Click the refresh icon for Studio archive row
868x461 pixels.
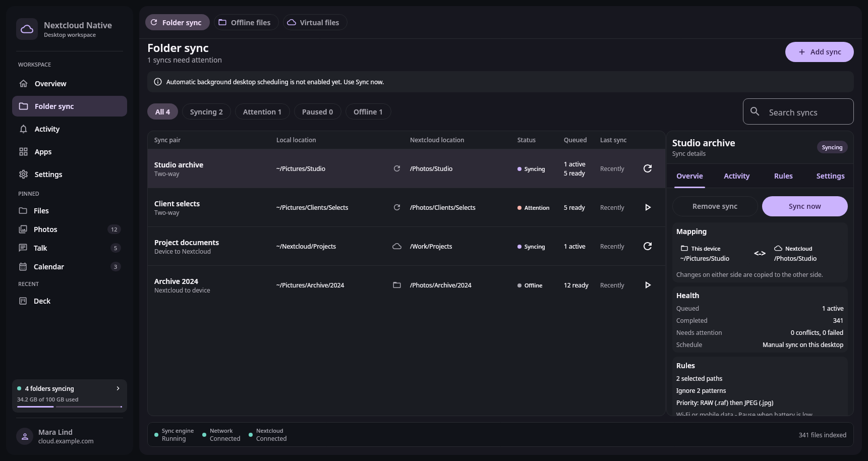648,168
